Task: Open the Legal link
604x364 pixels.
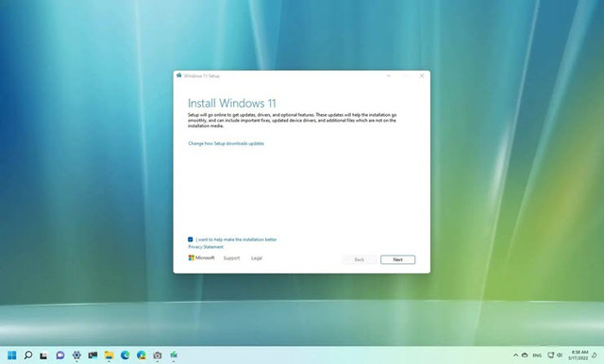Action: click(x=257, y=258)
